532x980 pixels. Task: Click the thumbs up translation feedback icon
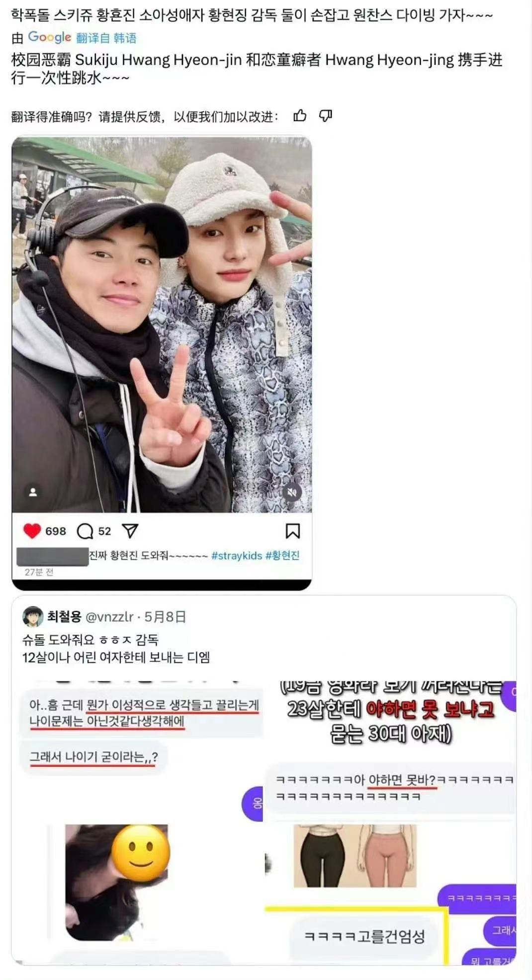pos(300,116)
